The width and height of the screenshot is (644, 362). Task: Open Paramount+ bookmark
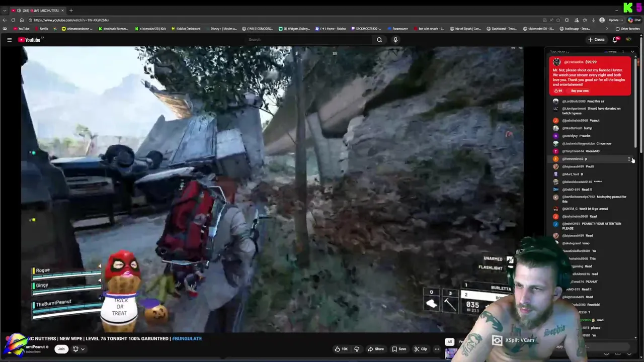[x=397, y=29]
